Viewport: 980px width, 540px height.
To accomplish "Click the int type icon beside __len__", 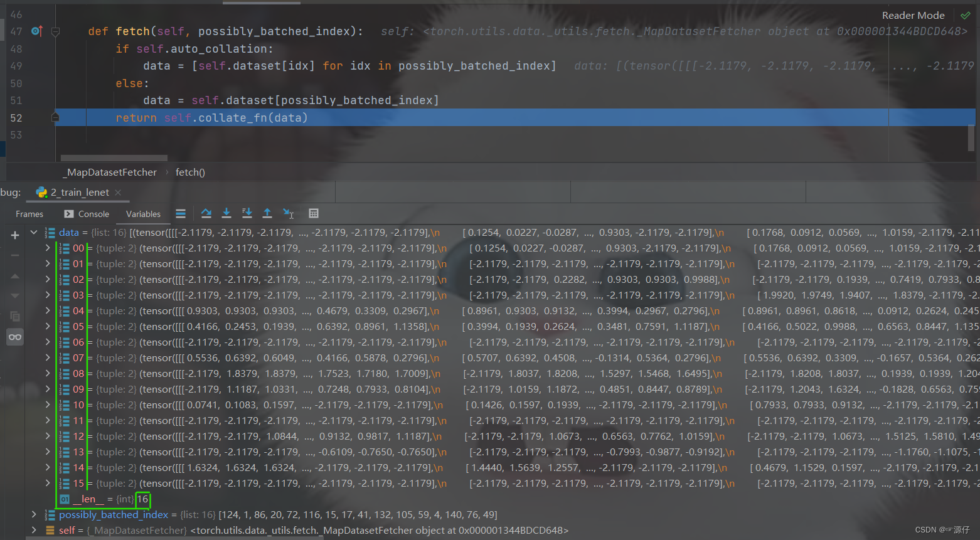I will click(x=65, y=499).
